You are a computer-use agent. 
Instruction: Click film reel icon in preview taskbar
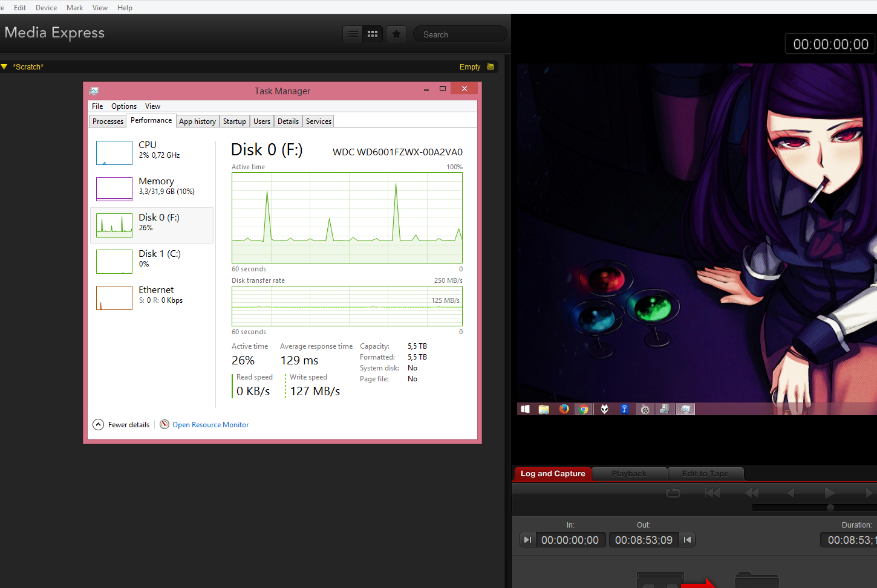[645, 409]
